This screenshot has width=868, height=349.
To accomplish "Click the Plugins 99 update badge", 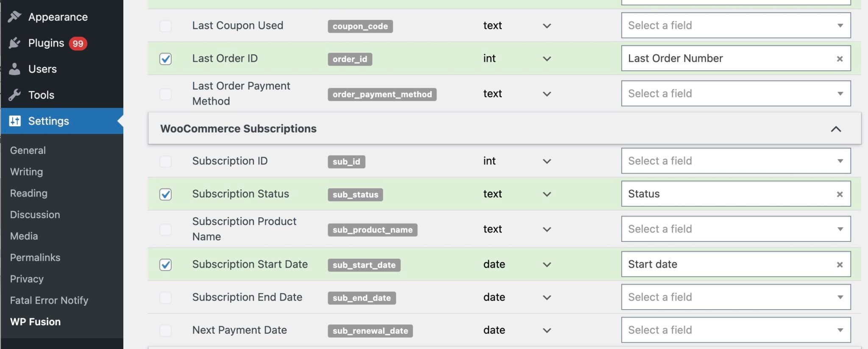I will (78, 44).
